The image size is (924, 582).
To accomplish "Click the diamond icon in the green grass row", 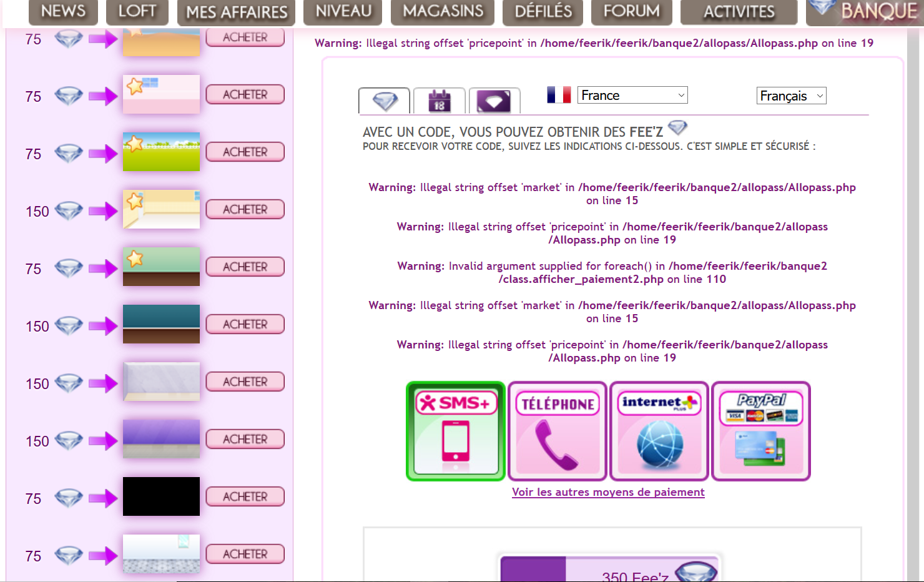I will 69,154.
